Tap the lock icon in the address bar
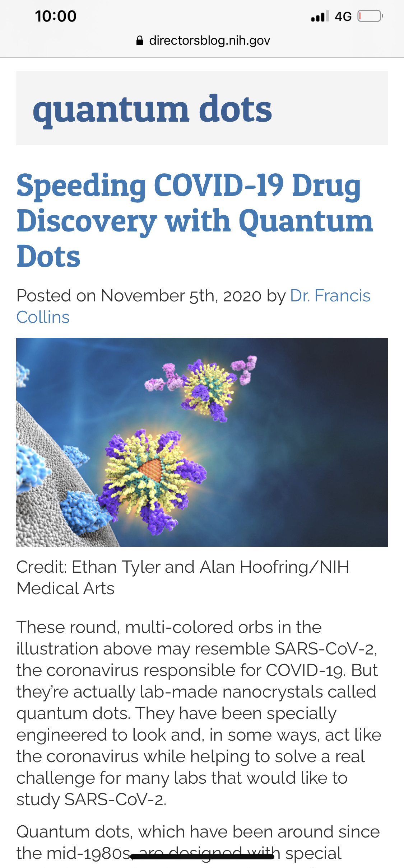 tap(140, 41)
